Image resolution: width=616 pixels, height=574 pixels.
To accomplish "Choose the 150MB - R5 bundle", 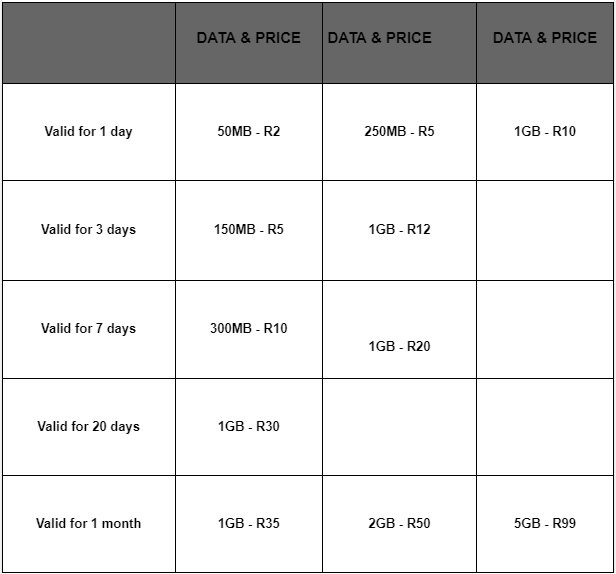I will click(249, 229).
